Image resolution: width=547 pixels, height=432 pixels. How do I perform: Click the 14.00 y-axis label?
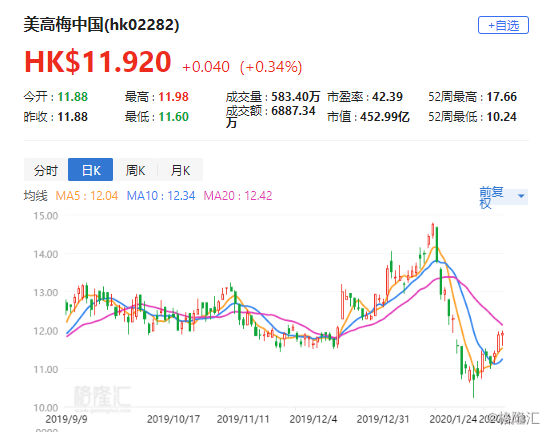[x=46, y=254]
